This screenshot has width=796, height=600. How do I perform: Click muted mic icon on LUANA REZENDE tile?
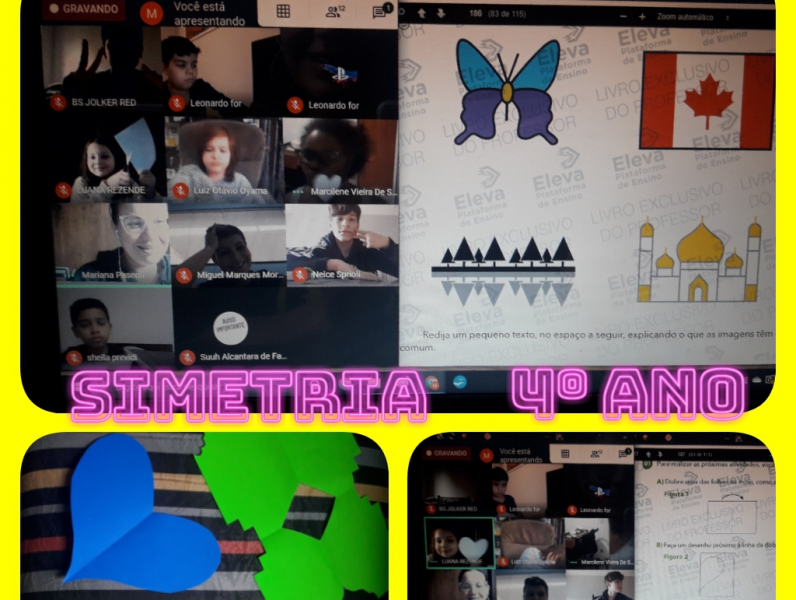click(63, 190)
